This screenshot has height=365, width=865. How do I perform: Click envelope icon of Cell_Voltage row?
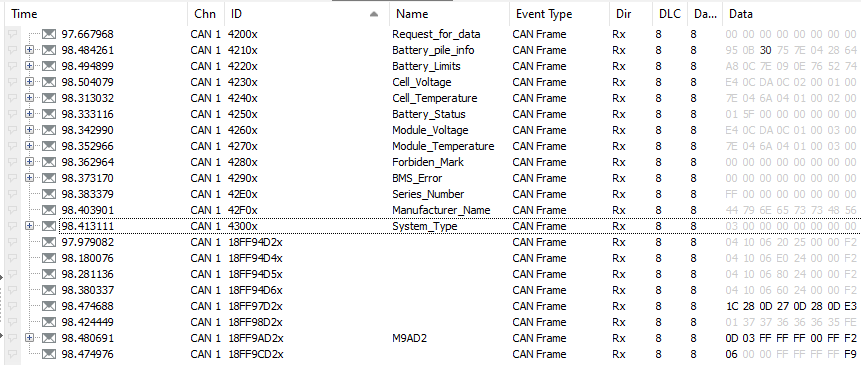(49, 82)
